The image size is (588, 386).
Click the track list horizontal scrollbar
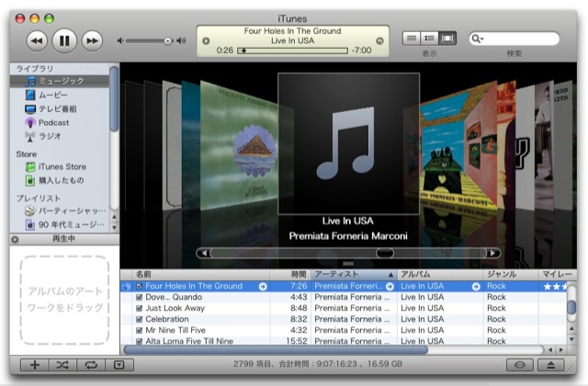pyautogui.click(x=276, y=350)
